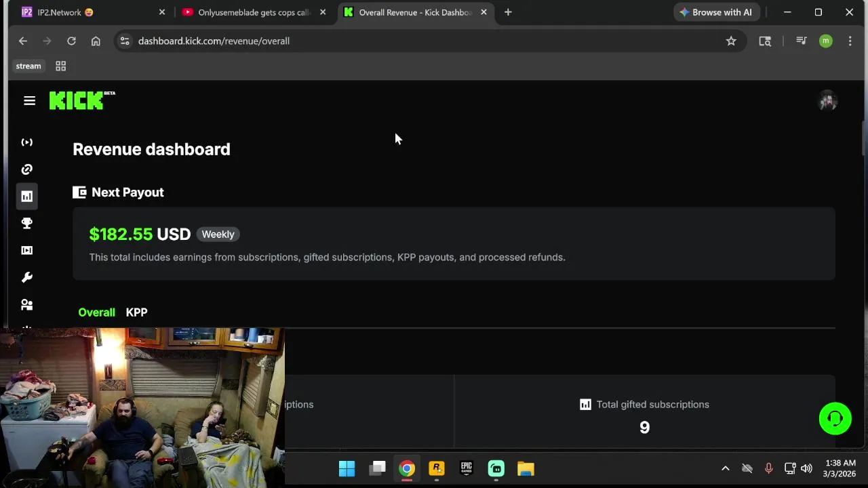868x488 pixels.
Task: Bookmark this page with the star
Action: click(x=731, y=41)
